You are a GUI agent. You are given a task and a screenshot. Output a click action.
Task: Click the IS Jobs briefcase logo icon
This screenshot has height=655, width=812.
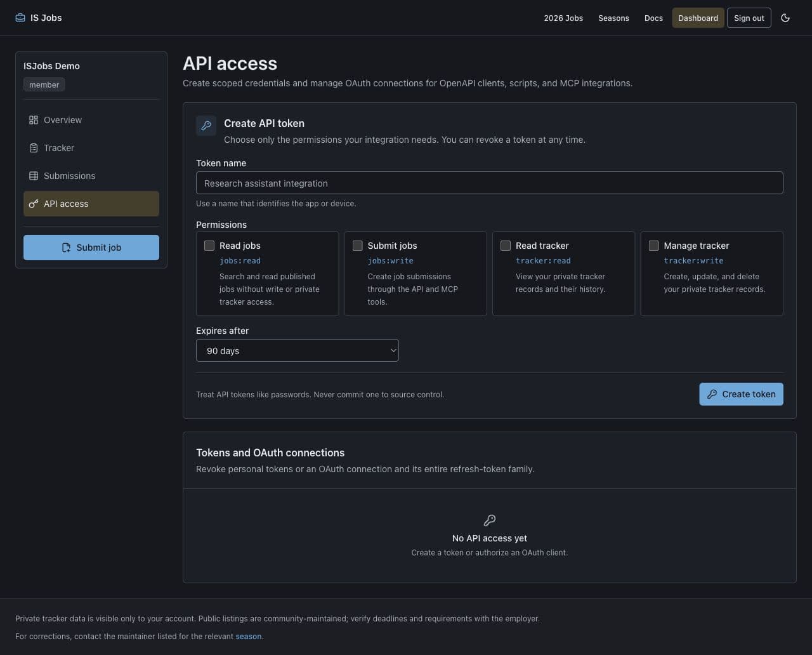tap(20, 18)
